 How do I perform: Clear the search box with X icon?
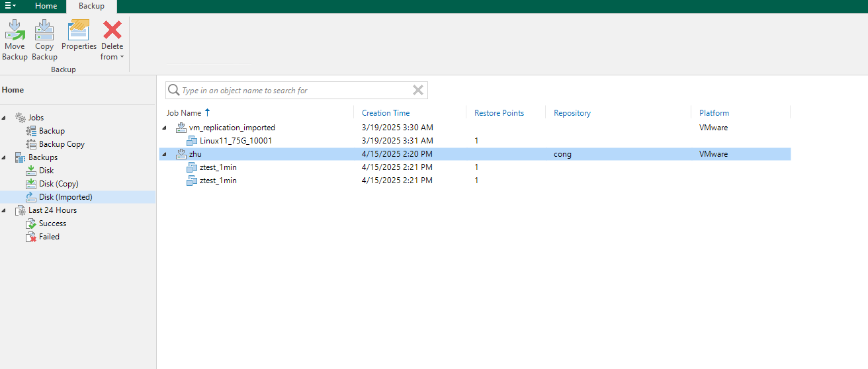[x=417, y=91]
